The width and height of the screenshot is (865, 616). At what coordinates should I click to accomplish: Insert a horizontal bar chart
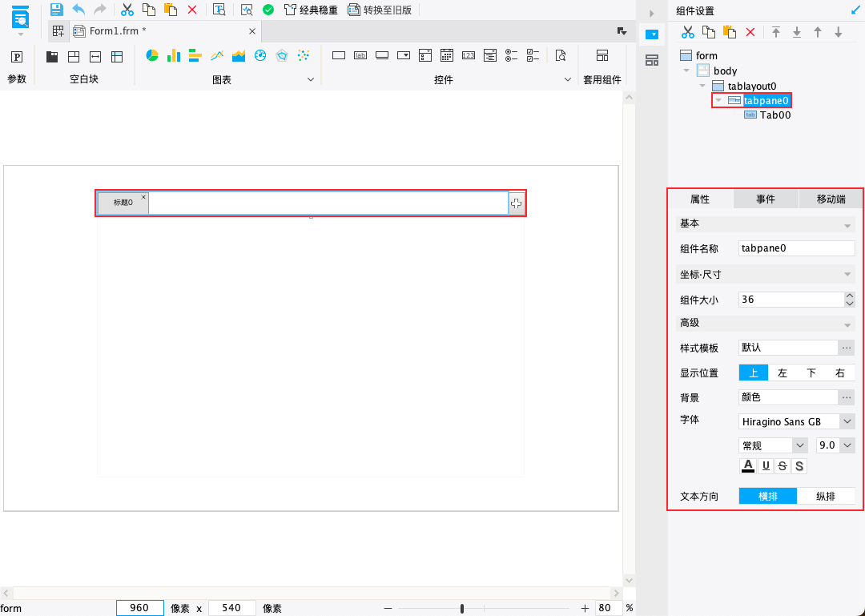pyautogui.click(x=195, y=55)
